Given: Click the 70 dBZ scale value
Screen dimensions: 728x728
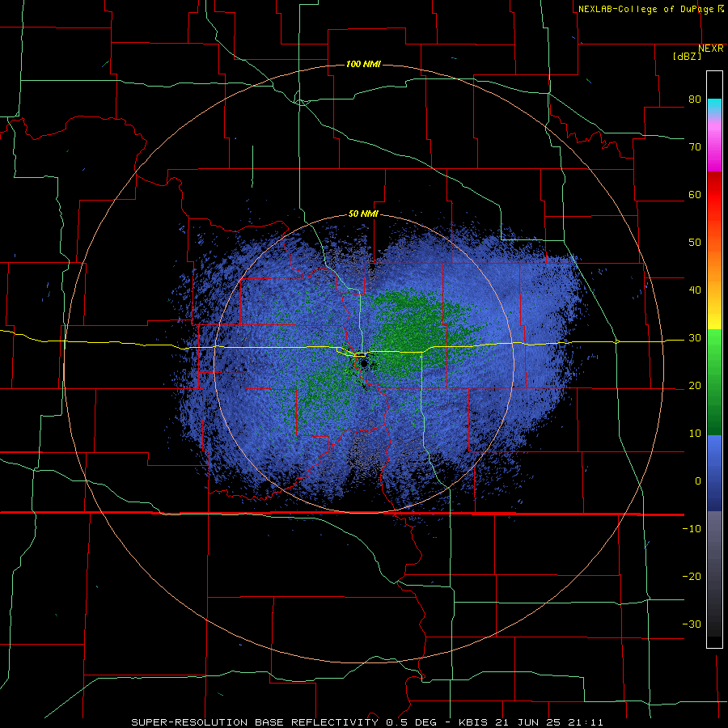Looking at the screenshot, I should [695, 147].
